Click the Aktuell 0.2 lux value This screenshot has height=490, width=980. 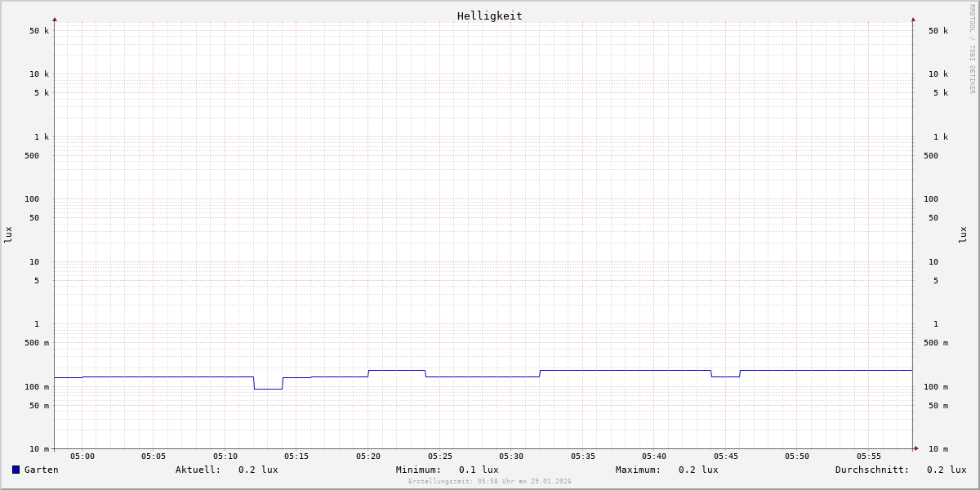tap(258, 470)
